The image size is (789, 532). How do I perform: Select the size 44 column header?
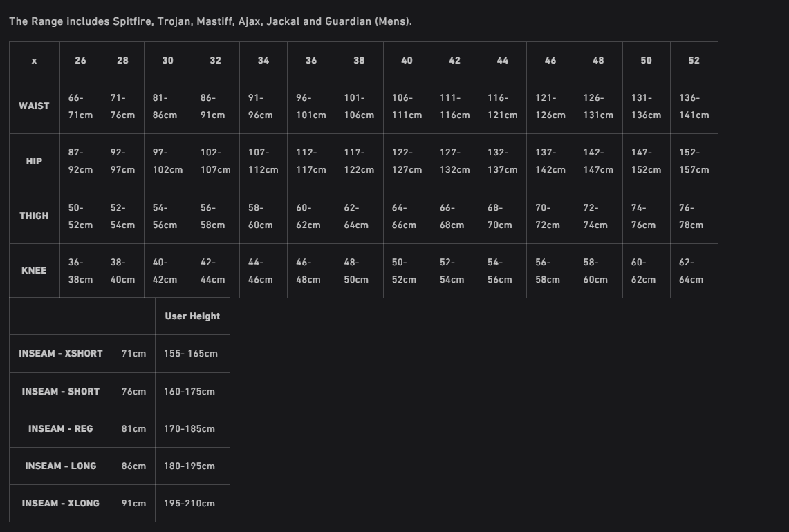(x=503, y=60)
